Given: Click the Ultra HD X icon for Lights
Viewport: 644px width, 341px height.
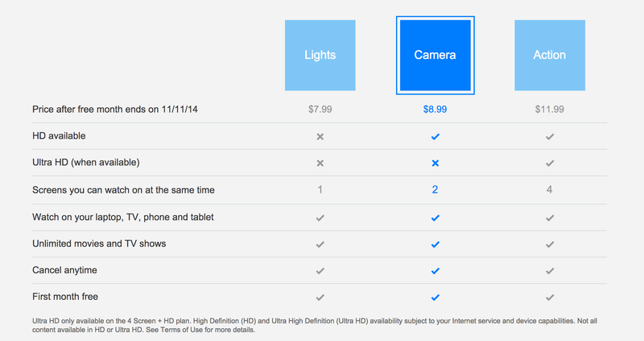Looking at the screenshot, I should coord(320,164).
